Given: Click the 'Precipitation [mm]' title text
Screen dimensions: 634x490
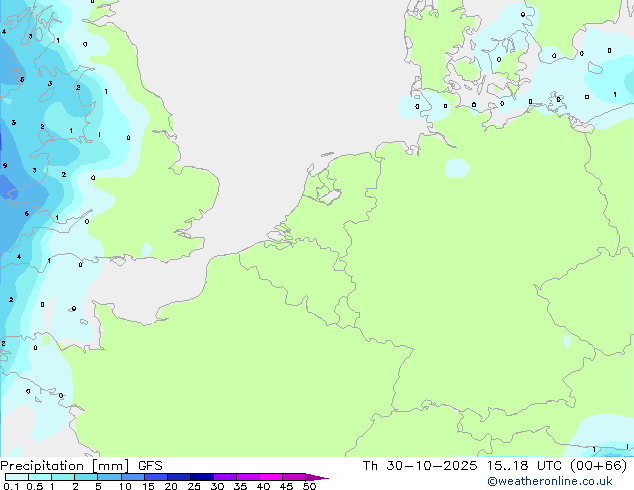Looking at the screenshot, I should click(x=65, y=466).
